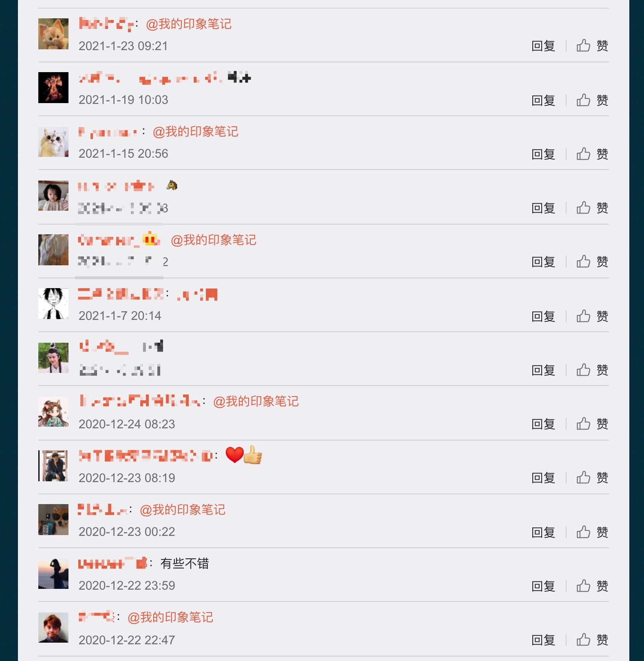Reply to the 有些不错 comment
Screen dimensions: 644x661
click(x=543, y=586)
